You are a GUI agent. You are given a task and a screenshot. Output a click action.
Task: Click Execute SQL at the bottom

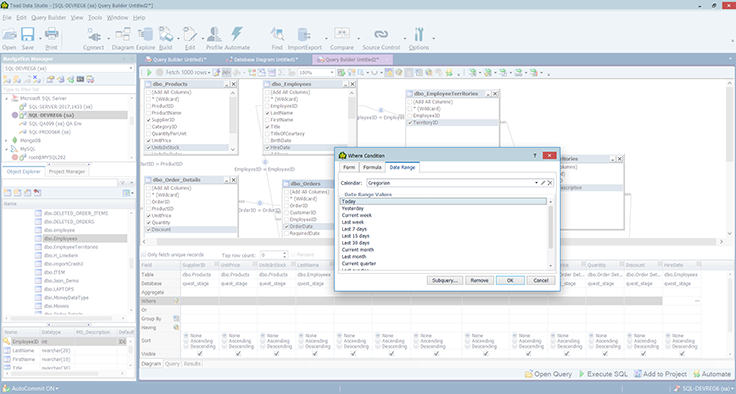(603, 374)
